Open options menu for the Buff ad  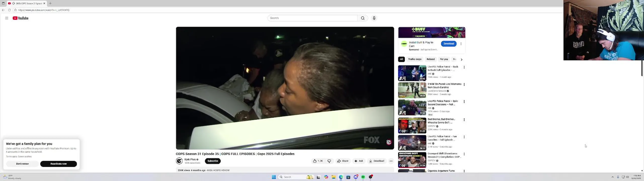pyautogui.click(x=461, y=44)
